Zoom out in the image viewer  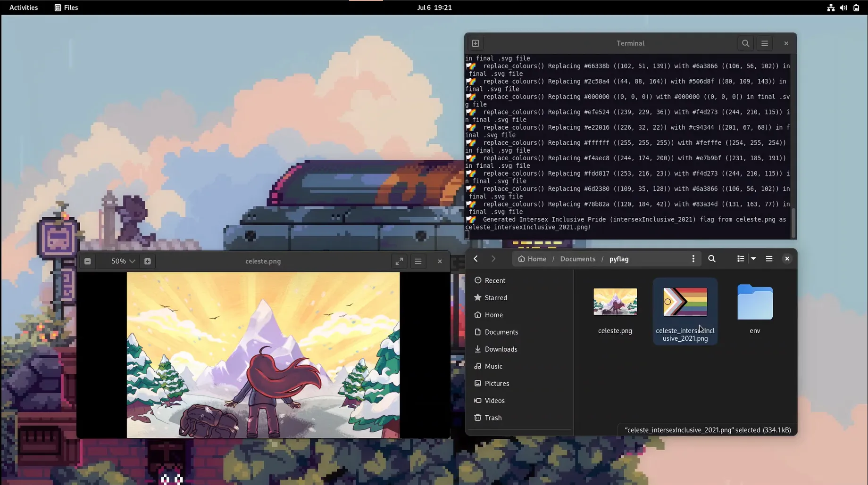88,261
